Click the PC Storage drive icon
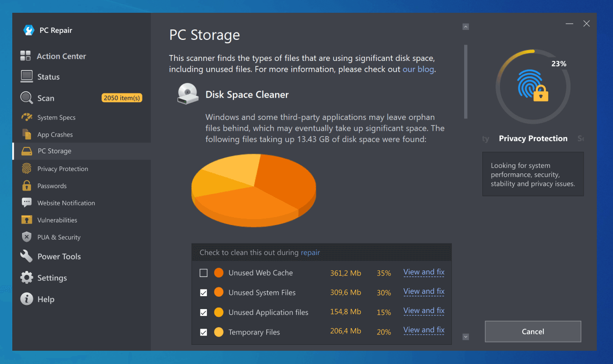Image resolution: width=613 pixels, height=364 pixels. tap(26, 151)
